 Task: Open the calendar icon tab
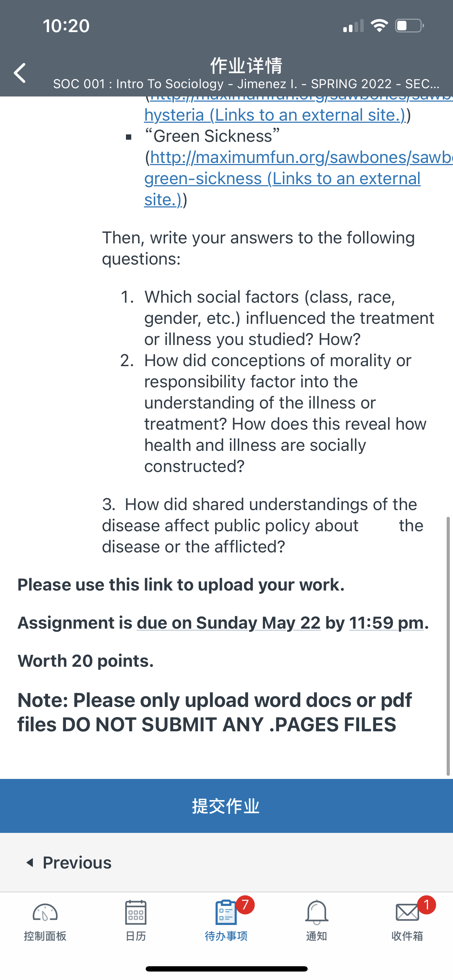tap(136, 912)
